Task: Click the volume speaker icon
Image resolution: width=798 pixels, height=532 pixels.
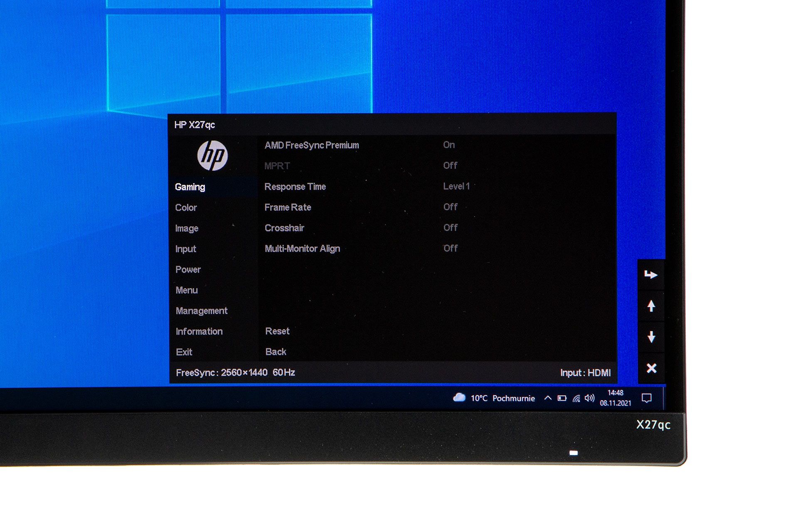Action: coord(589,398)
